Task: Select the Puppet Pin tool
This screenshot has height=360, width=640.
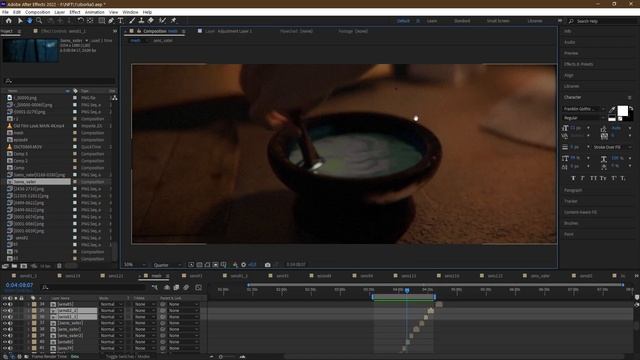Action: (173, 20)
